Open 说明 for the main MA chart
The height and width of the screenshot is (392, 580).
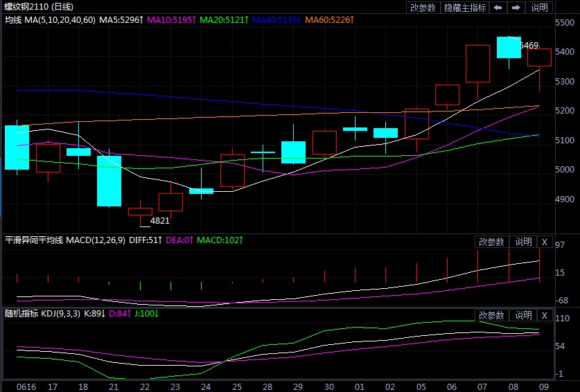click(x=539, y=8)
